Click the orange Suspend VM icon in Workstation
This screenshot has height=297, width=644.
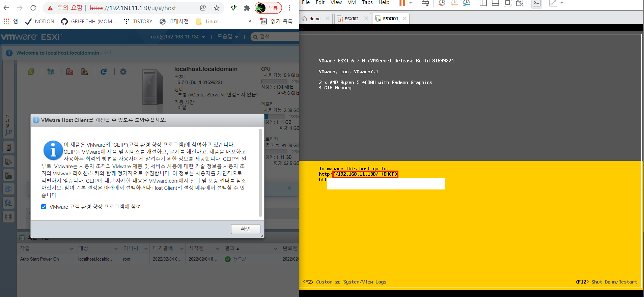[x=402, y=3]
